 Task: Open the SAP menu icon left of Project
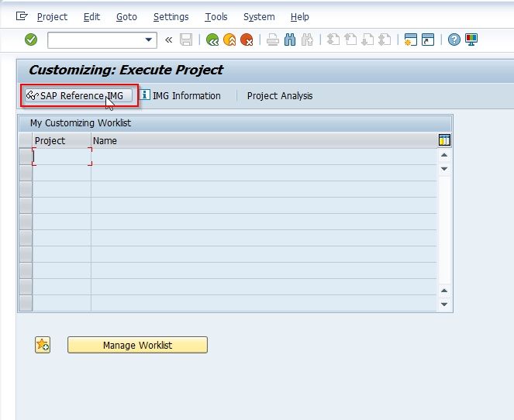point(22,16)
